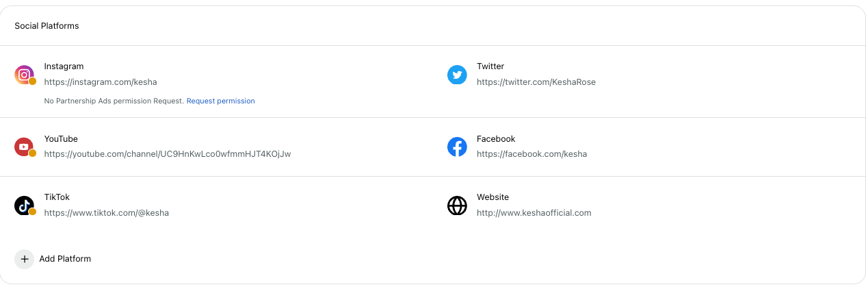The width and height of the screenshot is (868, 287).
Task: Click the Request permission link
Action: (221, 101)
